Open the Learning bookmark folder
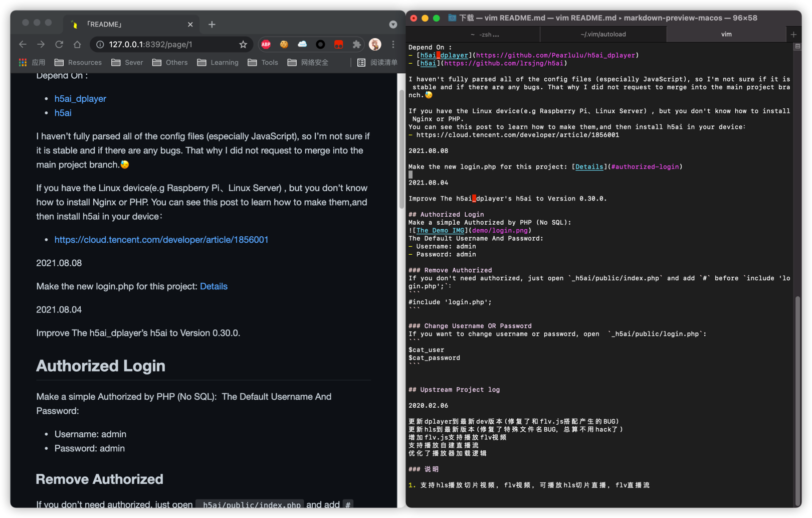812x518 pixels. pyautogui.click(x=218, y=62)
